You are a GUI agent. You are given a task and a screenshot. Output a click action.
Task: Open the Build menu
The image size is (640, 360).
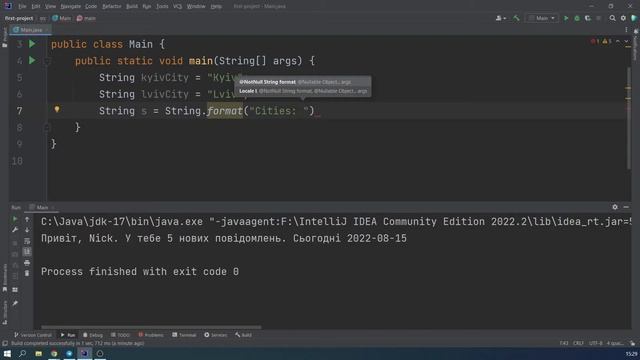pyautogui.click(x=132, y=6)
